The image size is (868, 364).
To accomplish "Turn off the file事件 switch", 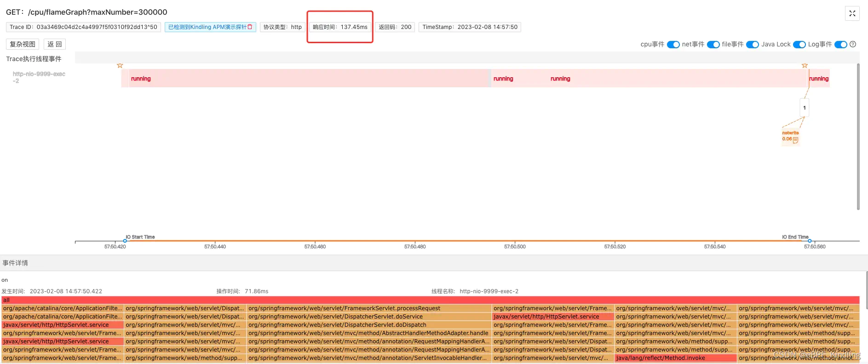I will click(x=752, y=45).
